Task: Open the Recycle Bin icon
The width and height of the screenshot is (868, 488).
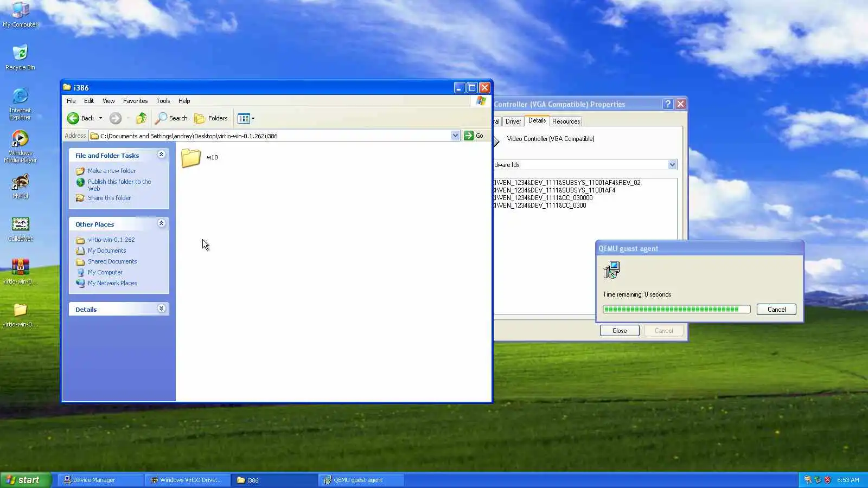Action: (20, 57)
